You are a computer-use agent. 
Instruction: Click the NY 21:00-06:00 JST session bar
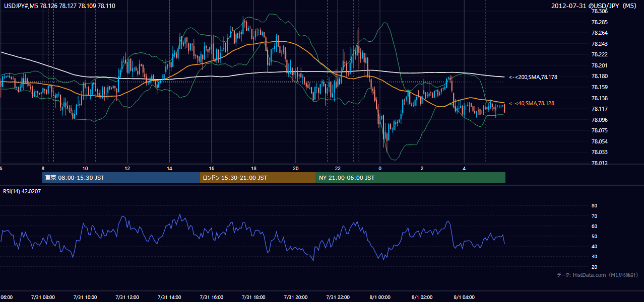tap(411, 178)
